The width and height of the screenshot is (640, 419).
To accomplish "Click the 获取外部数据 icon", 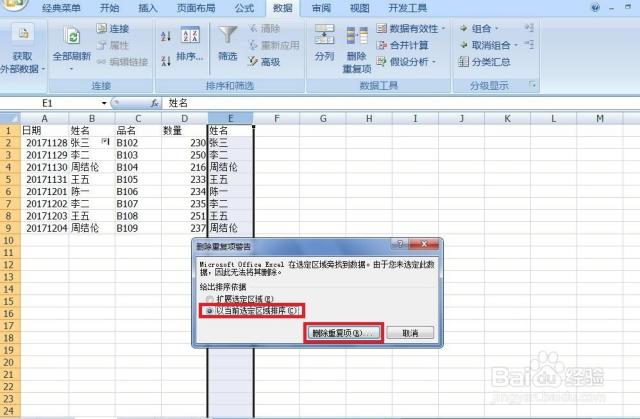I will tap(21, 37).
